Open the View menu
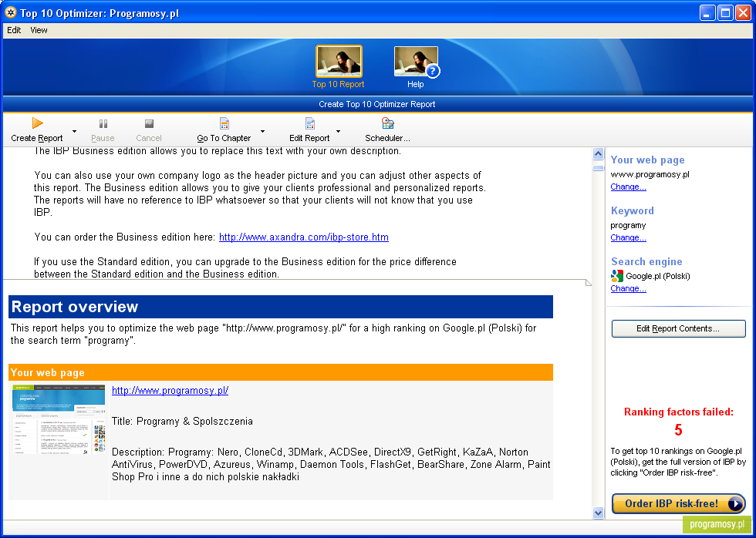756x538 pixels. (x=39, y=30)
